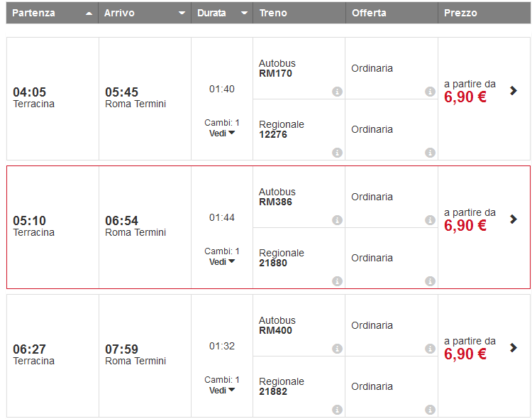Click the 6,90 € price of 05:10 trip

[x=465, y=226]
